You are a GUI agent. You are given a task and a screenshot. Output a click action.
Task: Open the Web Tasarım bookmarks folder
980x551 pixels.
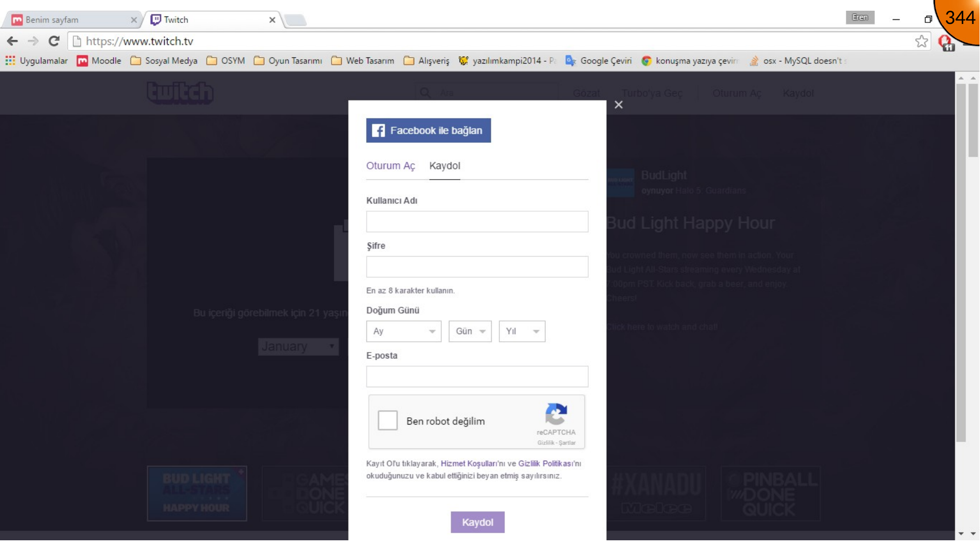[x=363, y=61]
